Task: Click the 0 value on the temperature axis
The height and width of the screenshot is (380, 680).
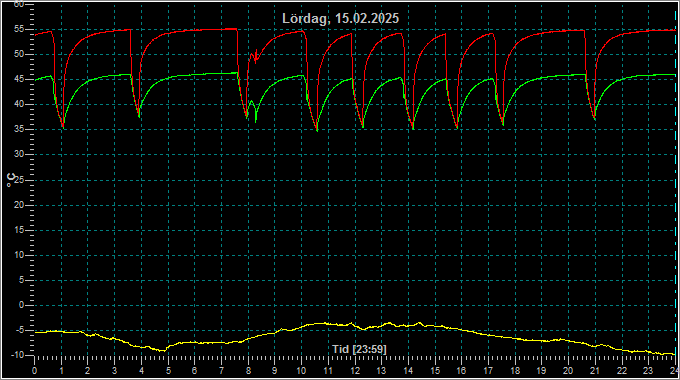Action: coord(21,305)
